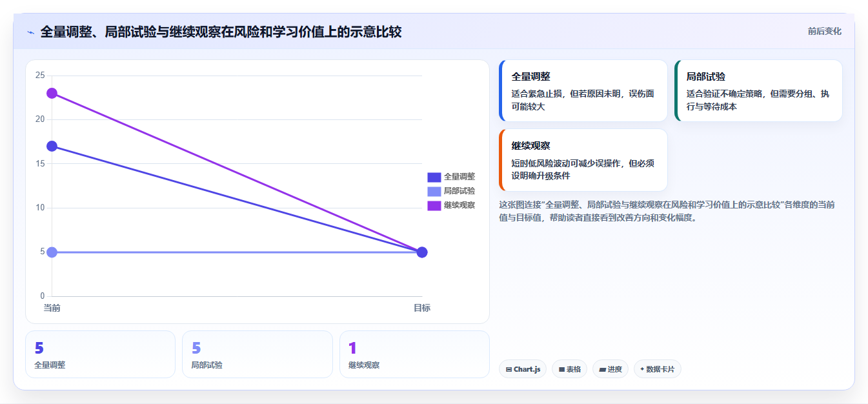
Task: Open the 继续观察 stat card showing 1
Action: tap(414, 354)
